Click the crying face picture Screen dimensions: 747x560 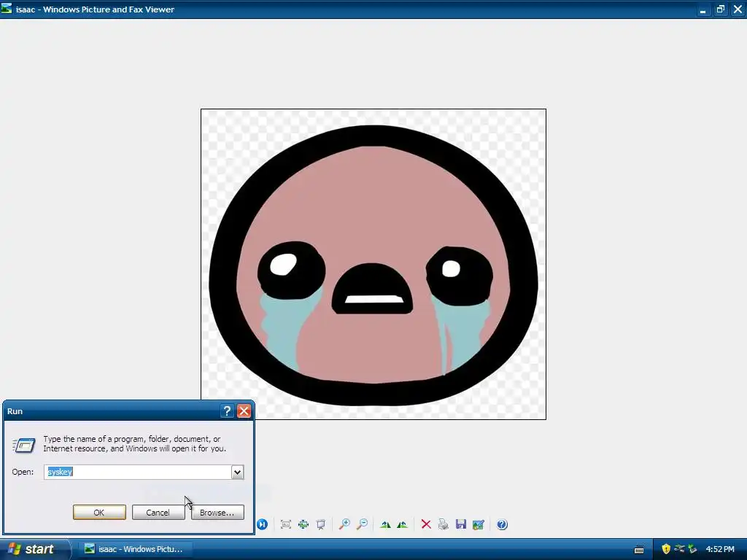373,264
